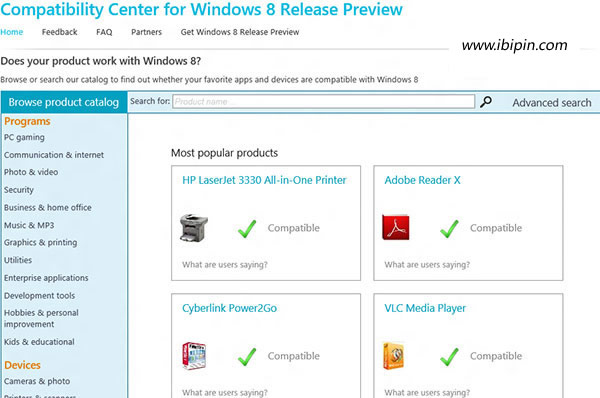Image resolution: width=600 pixels, height=398 pixels.
Task: View what users say about VLC Media Player
Action: click(x=427, y=392)
